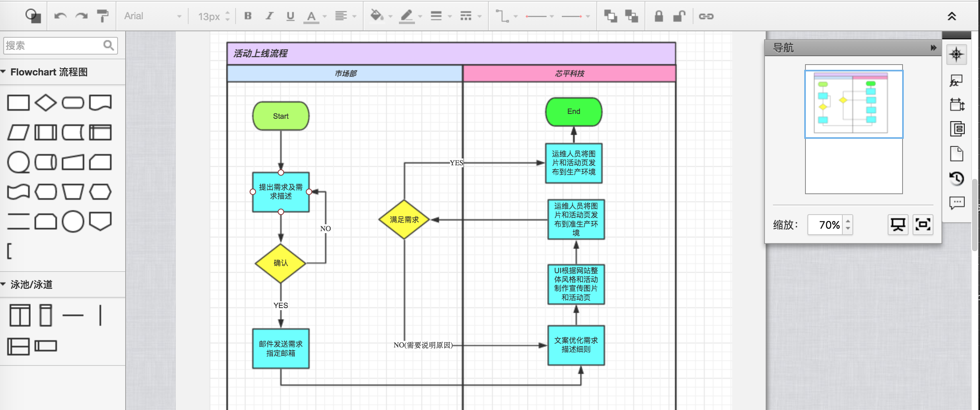Select the rounded terminator shape
980x410 pixels.
(x=73, y=103)
